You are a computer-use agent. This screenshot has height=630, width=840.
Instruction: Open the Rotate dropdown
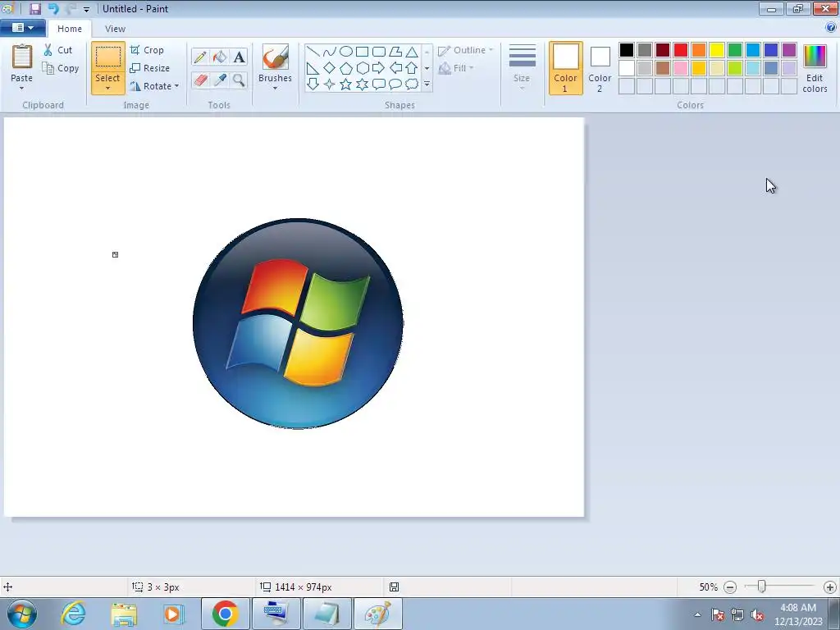coord(154,85)
